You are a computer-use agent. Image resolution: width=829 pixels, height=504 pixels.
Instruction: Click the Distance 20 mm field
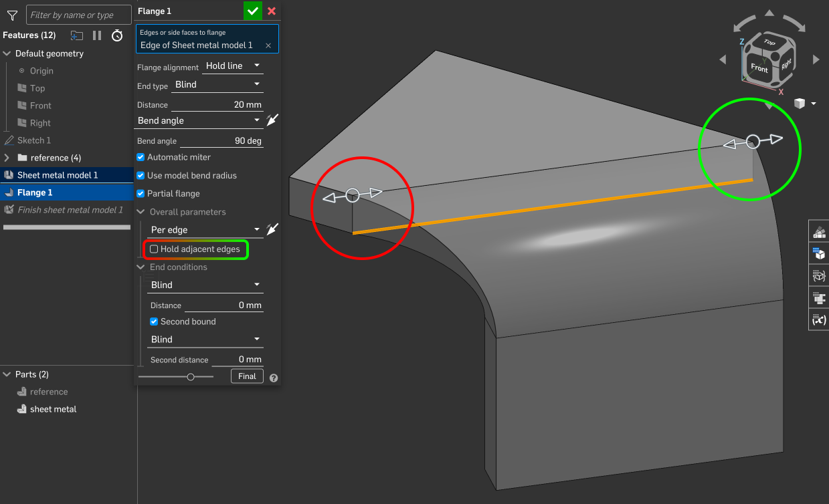217,105
